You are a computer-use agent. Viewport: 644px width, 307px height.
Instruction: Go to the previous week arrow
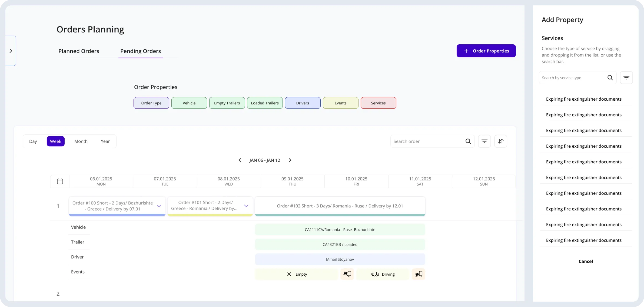pyautogui.click(x=240, y=160)
